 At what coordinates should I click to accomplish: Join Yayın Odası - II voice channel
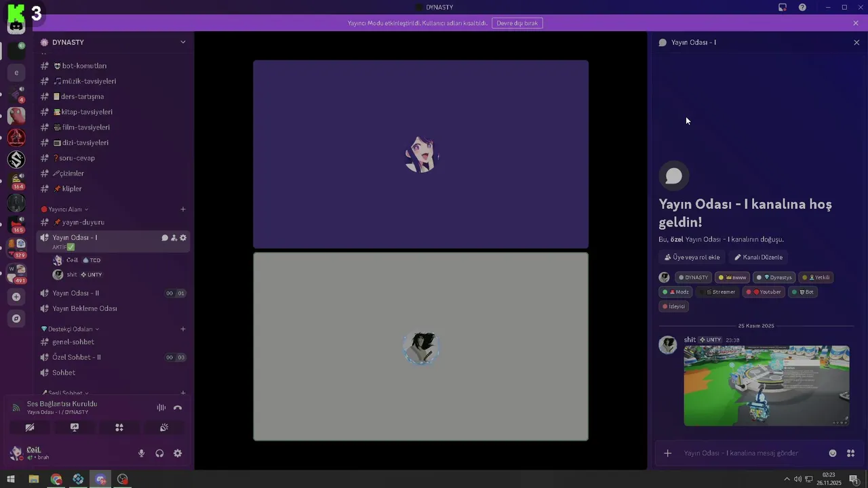click(113, 293)
